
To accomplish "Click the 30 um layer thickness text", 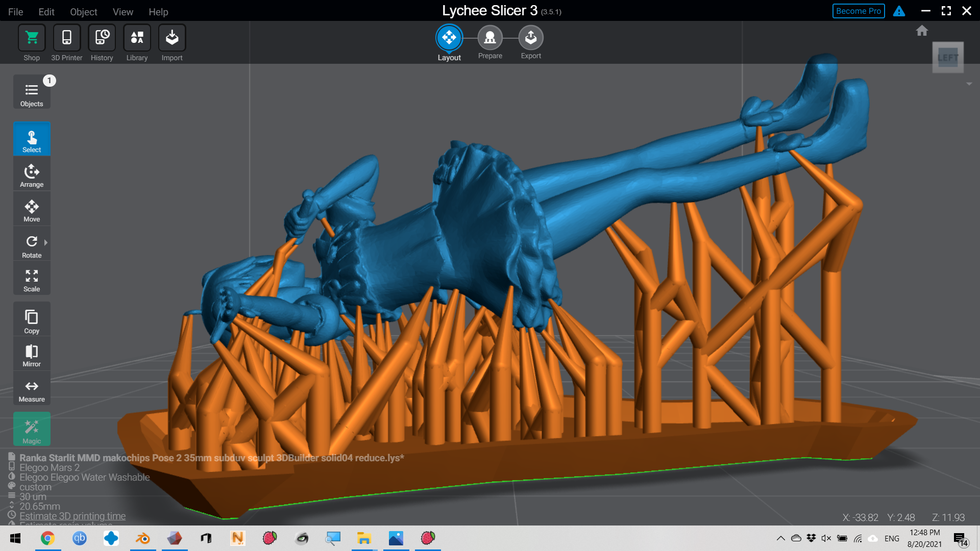I will [x=33, y=496].
